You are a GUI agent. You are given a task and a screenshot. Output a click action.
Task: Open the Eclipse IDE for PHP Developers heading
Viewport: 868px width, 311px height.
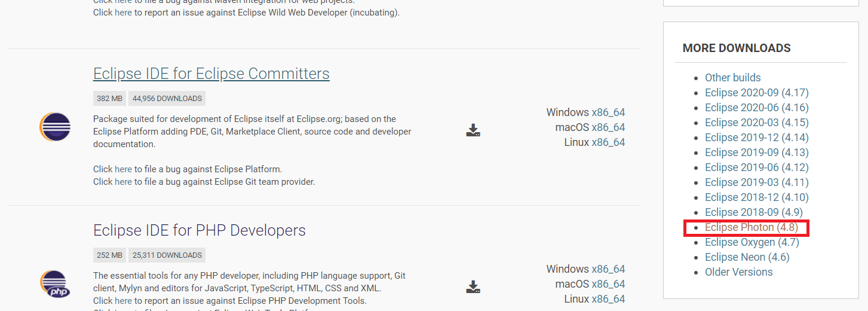(x=200, y=230)
